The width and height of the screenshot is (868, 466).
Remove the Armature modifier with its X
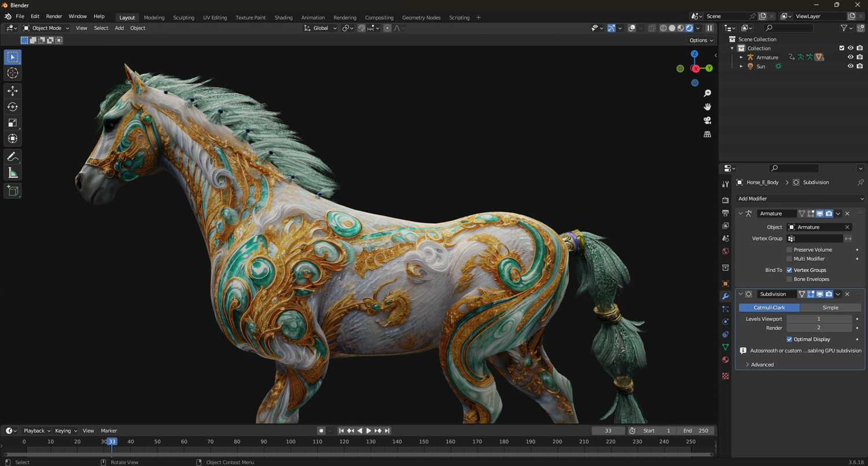(847, 213)
